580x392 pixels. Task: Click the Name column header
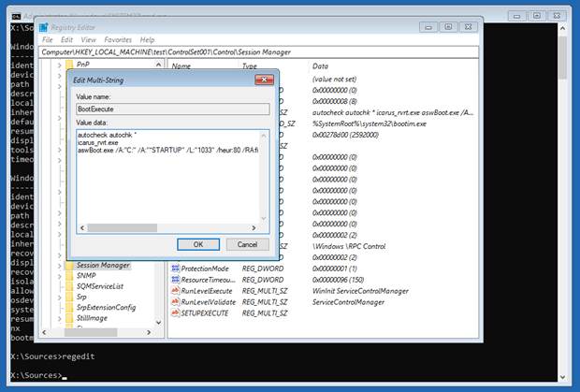[181, 66]
